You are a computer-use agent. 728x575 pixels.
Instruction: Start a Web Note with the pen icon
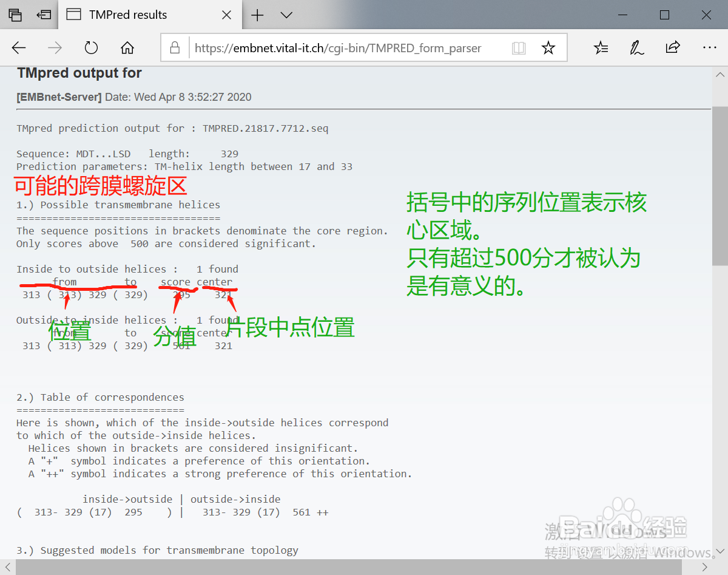pyautogui.click(x=636, y=47)
